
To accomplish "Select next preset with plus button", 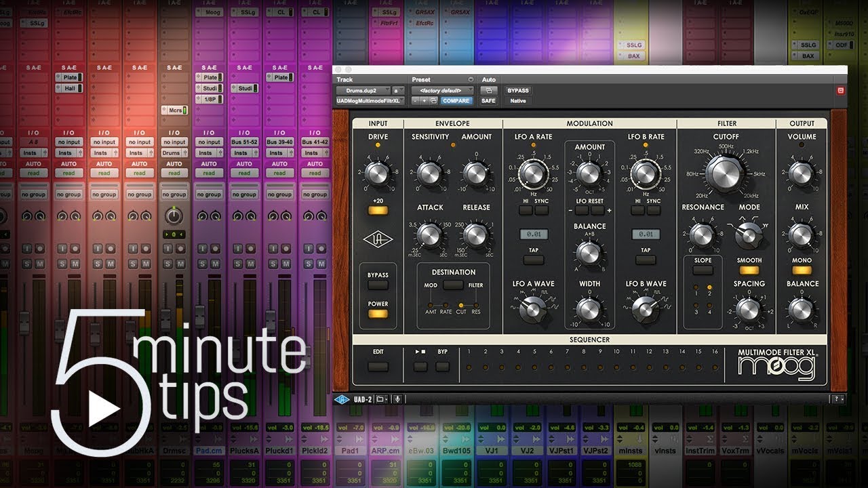I will pos(425,100).
